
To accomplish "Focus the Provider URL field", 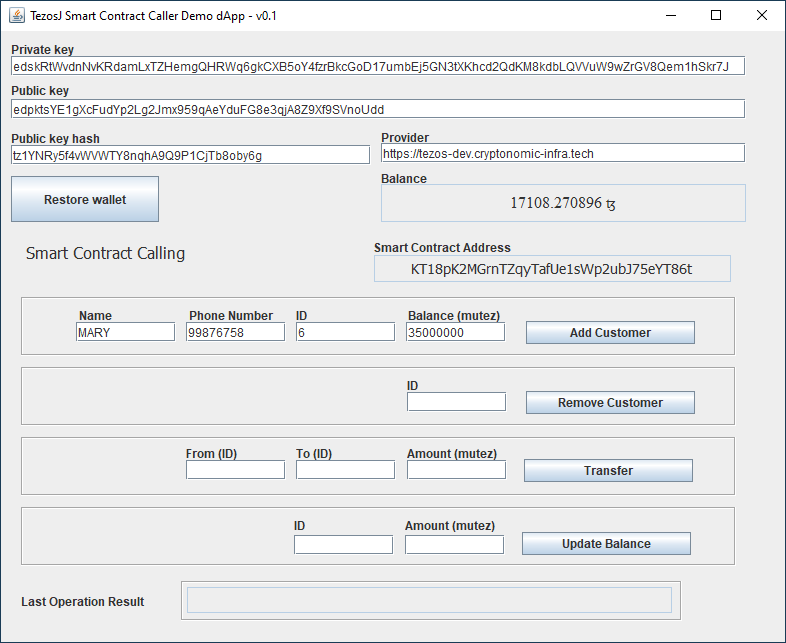I will 563,153.
